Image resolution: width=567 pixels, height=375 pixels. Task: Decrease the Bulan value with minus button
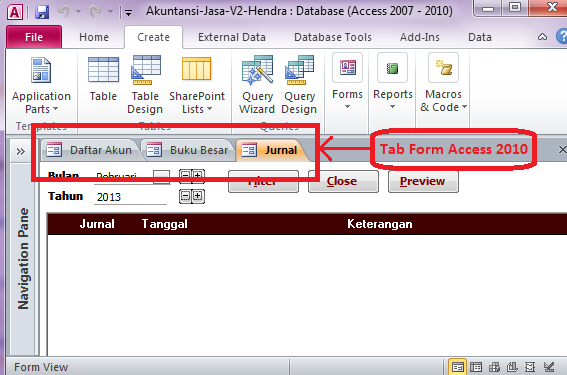click(185, 175)
